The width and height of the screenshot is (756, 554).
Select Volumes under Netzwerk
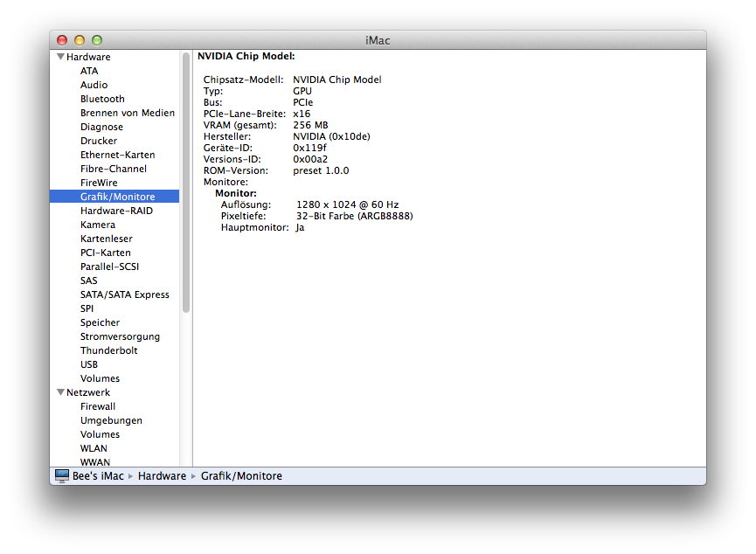[x=101, y=434]
